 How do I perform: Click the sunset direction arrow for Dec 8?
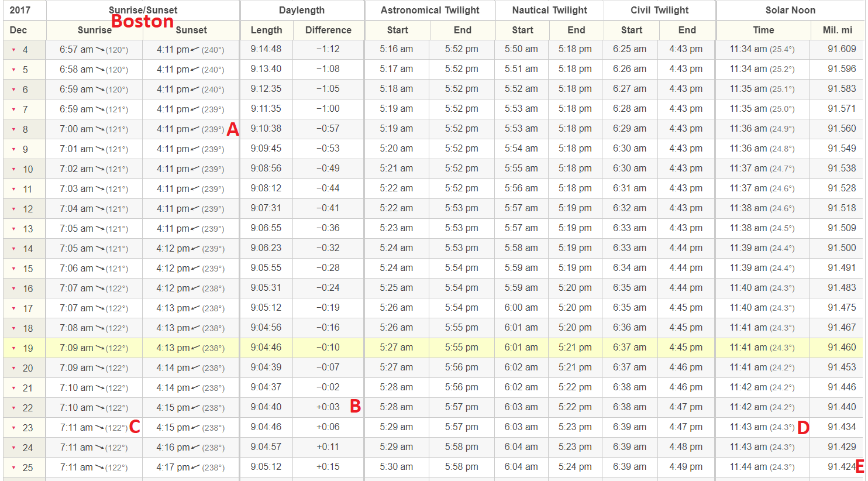tap(195, 129)
